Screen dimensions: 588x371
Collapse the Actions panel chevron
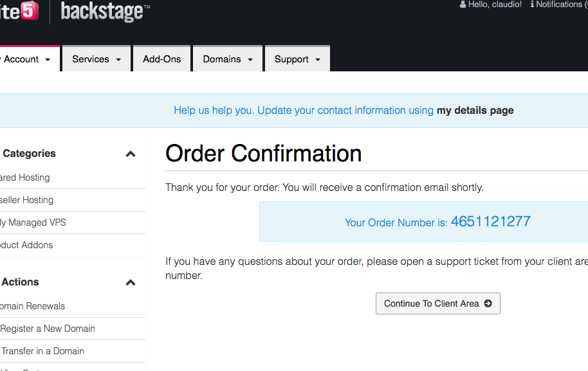click(x=131, y=282)
